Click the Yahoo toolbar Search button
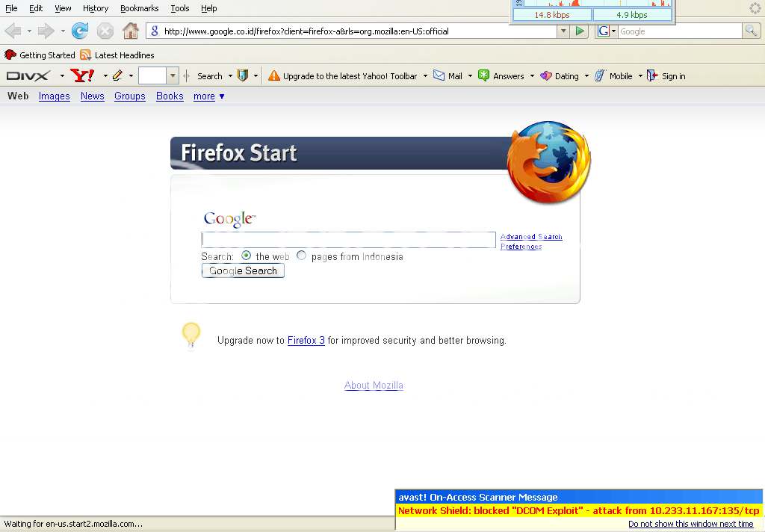The height and width of the screenshot is (532, 765). coord(210,75)
